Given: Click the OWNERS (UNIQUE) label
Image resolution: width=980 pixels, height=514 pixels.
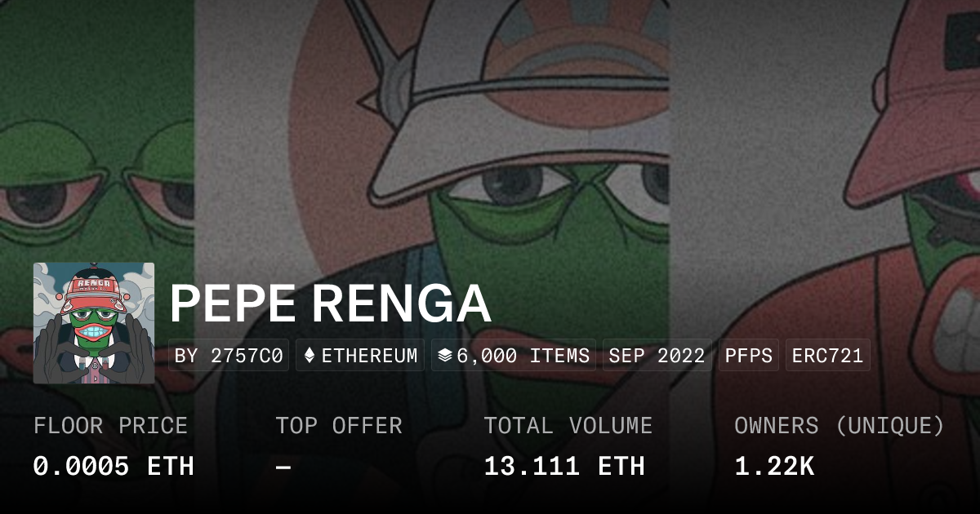Looking at the screenshot, I should (x=840, y=426).
